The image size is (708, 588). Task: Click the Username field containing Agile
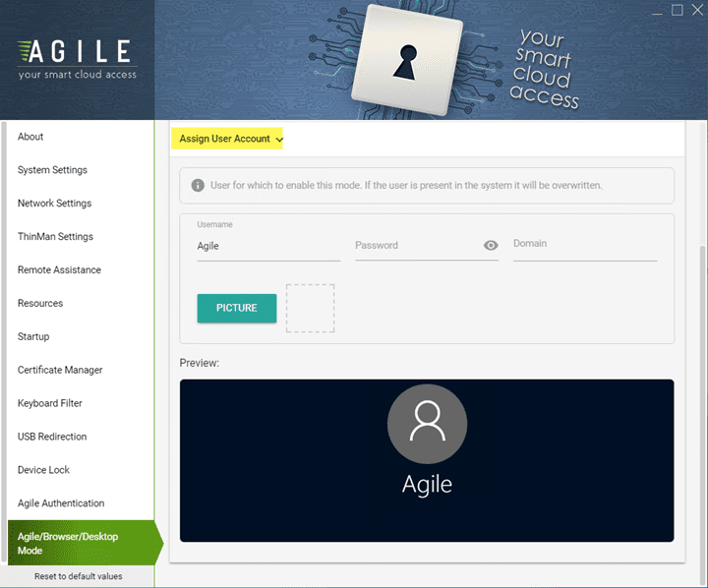pyautogui.click(x=268, y=246)
